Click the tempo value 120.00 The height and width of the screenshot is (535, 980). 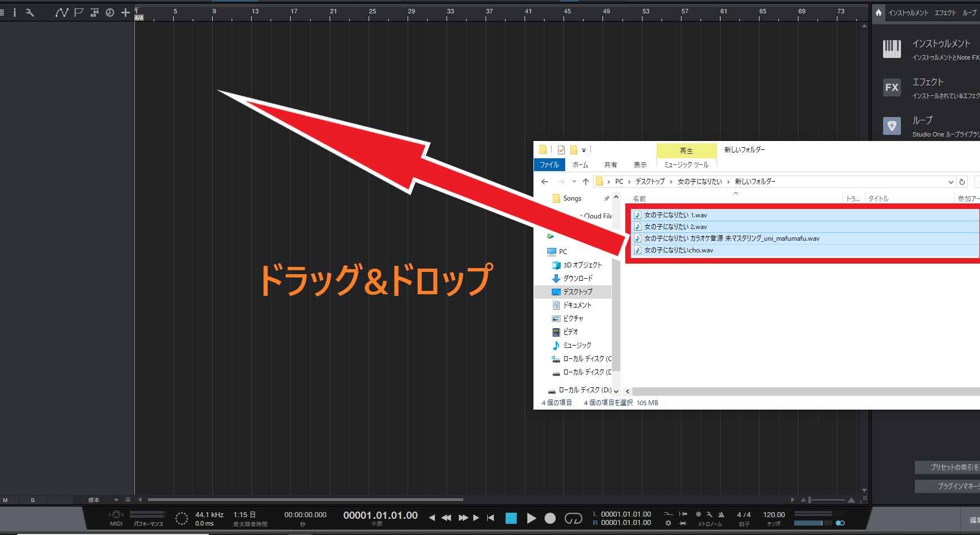point(774,515)
